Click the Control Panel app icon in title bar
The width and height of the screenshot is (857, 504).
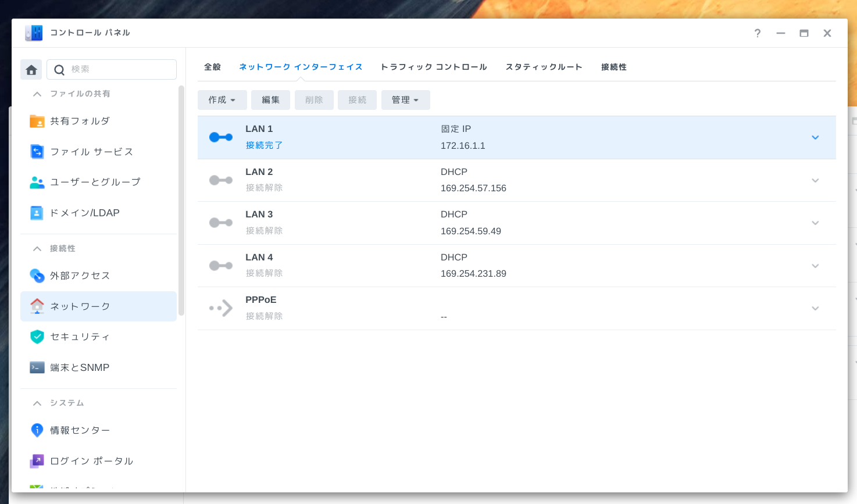[34, 33]
